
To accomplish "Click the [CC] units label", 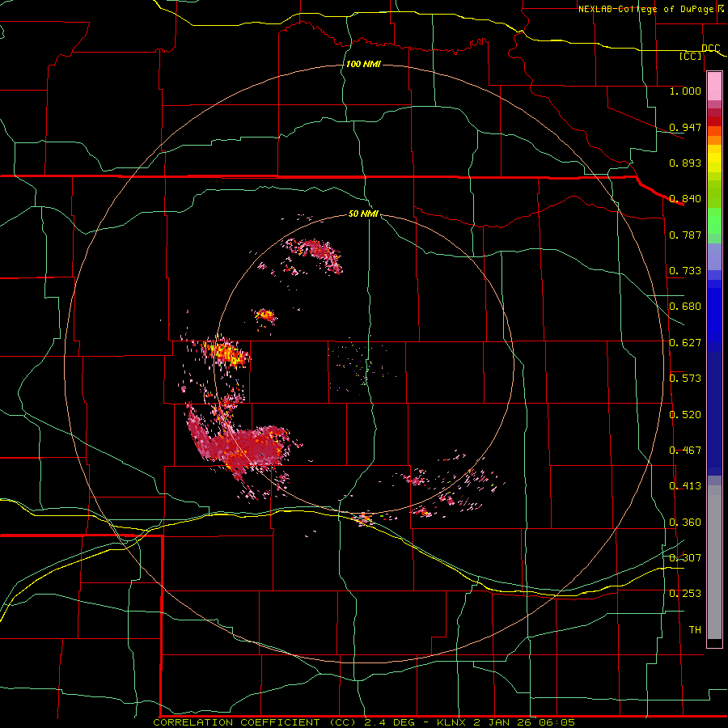I will pyautogui.click(x=691, y=56).
